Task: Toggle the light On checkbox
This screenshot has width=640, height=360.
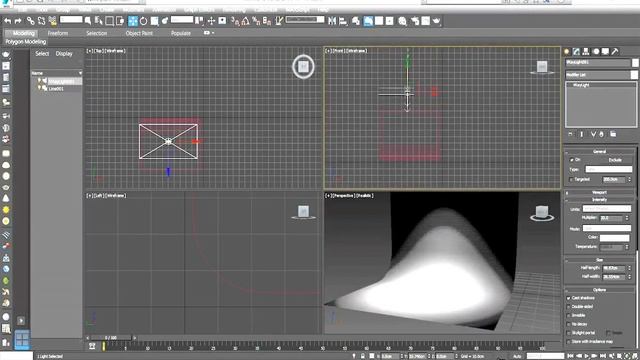Action: [571, 160]
